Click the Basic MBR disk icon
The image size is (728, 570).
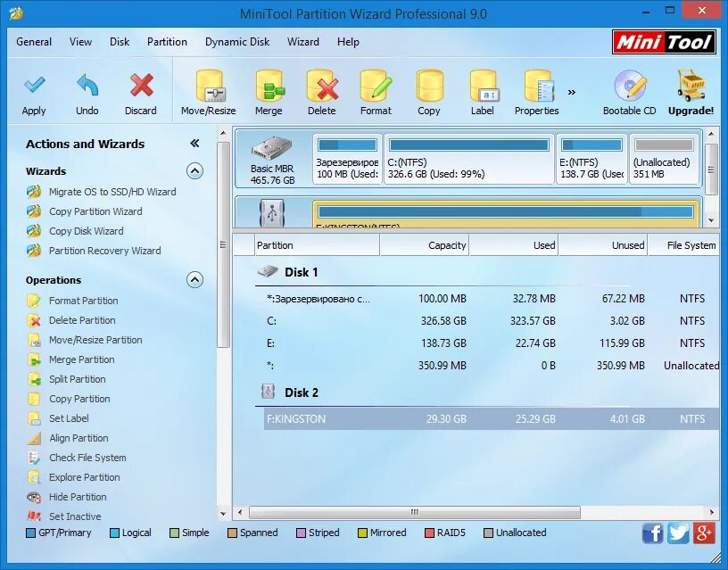[x=272, y=148]
